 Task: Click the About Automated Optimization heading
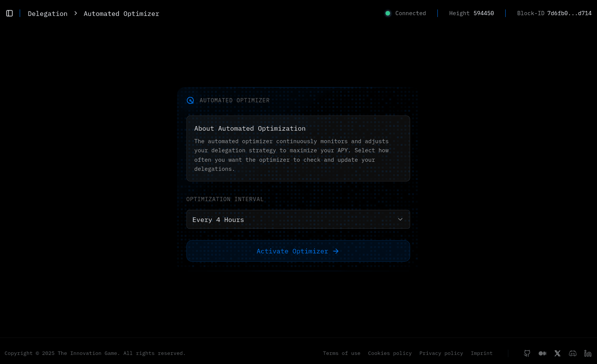250,128
